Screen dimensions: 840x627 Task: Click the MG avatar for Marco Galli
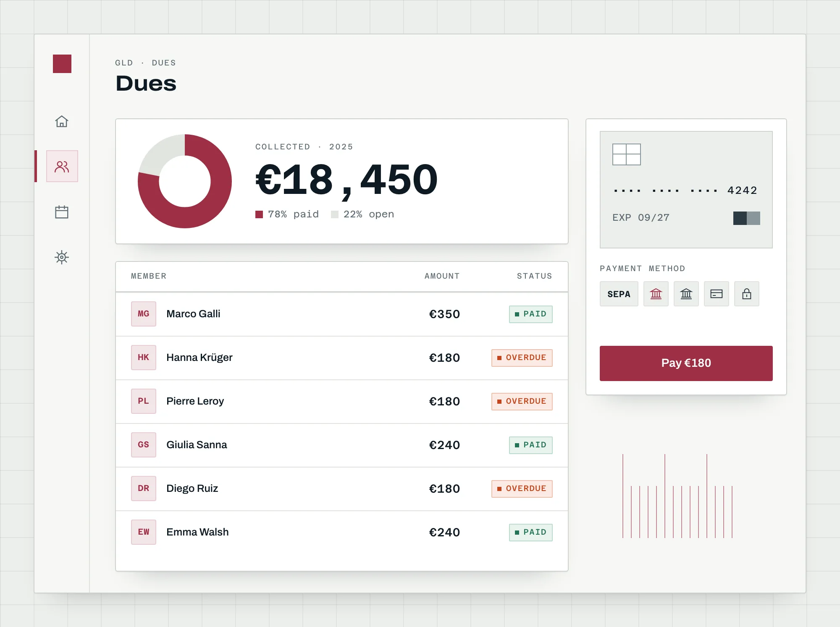click(x=144, y=314)
